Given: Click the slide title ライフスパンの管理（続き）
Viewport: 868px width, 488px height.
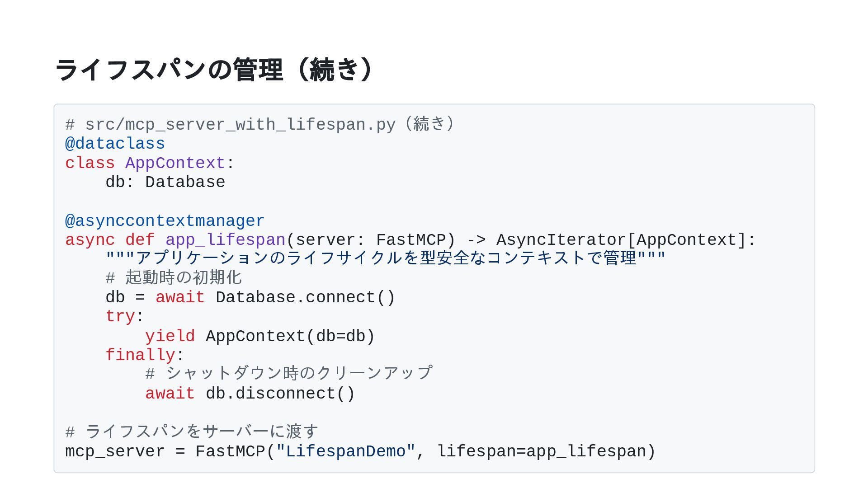Looking at the screenshot, I should 214,70.
